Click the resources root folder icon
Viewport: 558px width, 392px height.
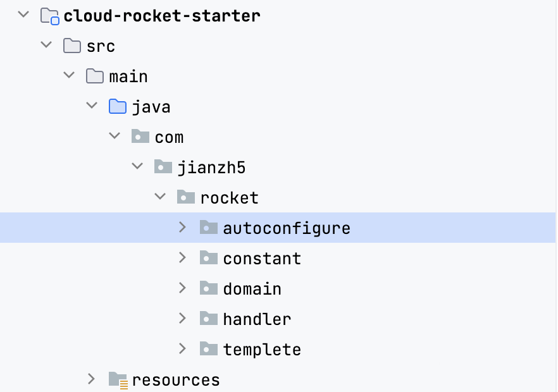(x=118, y=379)
